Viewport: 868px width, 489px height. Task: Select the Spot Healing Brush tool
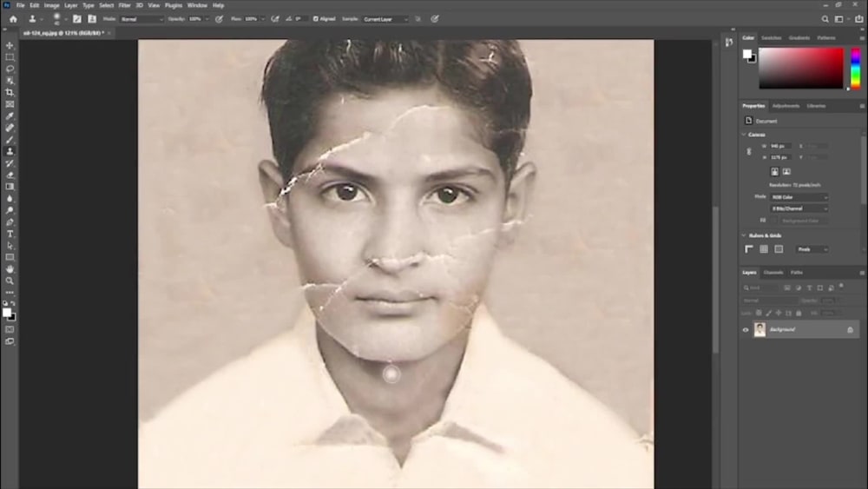(10, 128)
